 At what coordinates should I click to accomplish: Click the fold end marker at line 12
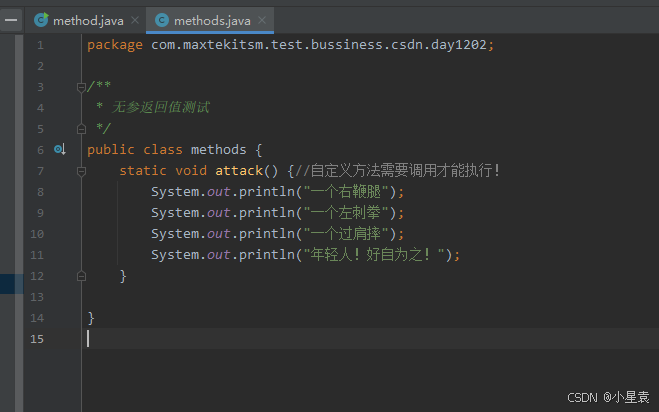pyautogui.click(x=82, y=276)
